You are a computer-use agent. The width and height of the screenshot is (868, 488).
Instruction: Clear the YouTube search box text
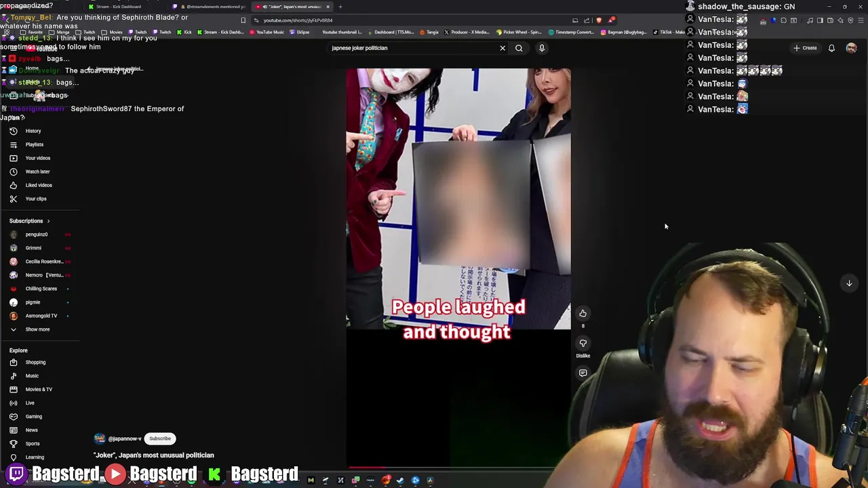pos(502,48)
